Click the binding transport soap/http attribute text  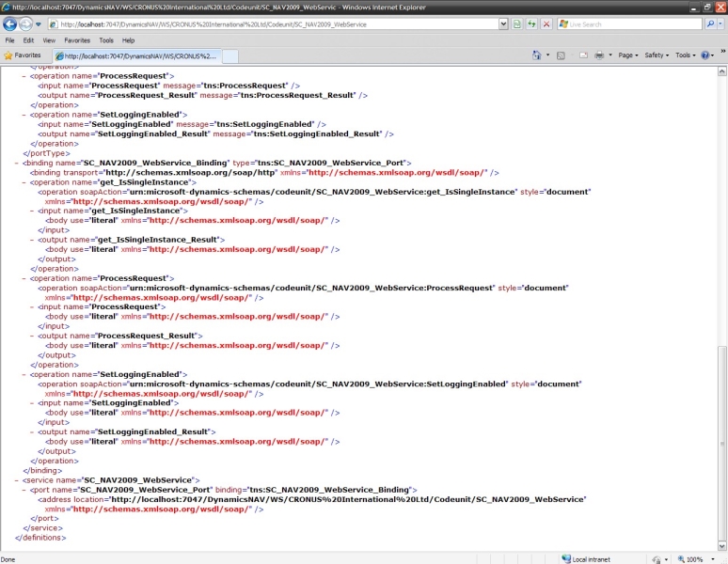coord(191,173)
